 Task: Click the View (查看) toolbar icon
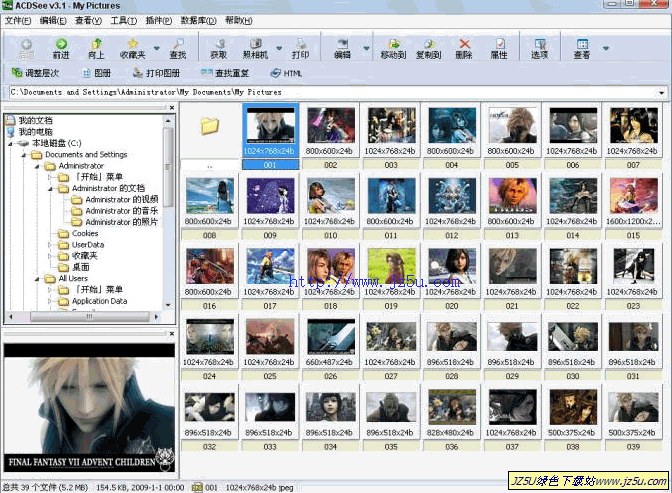pyautogui.click(x=582, y=48)
